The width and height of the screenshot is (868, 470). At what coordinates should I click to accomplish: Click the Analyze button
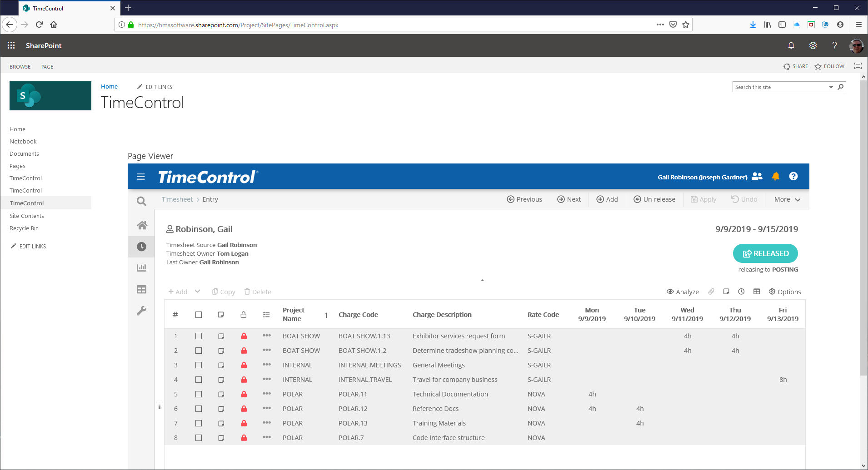tap(683, 292)
